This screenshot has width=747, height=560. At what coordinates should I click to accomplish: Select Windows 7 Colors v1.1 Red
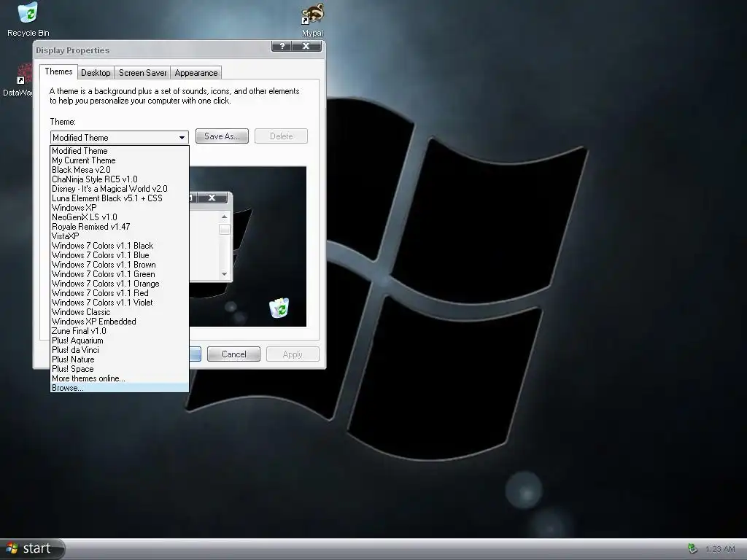120,293
